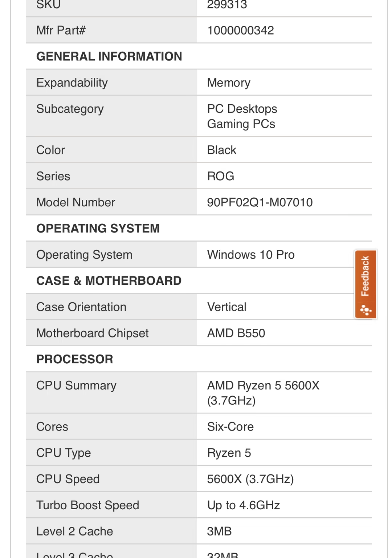Click the Case Orientation Vertical value
The width and height of the screenshot is (392, 558).
tap(227, 307)
